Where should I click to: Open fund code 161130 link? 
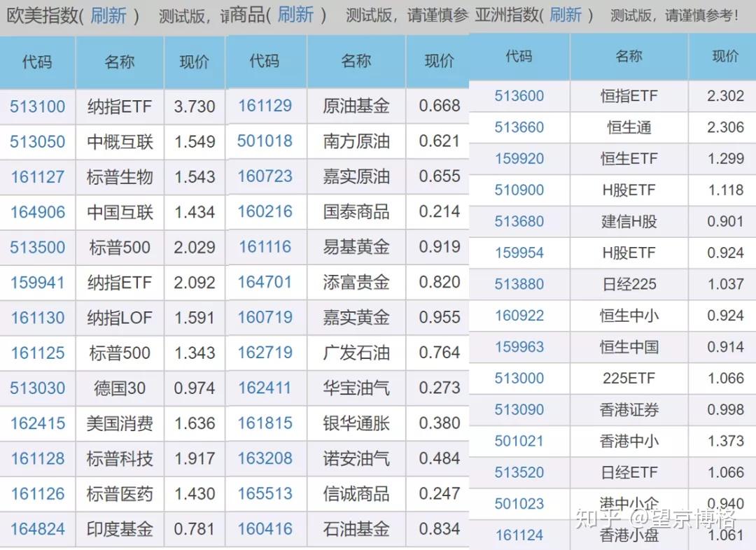(38, 318)
